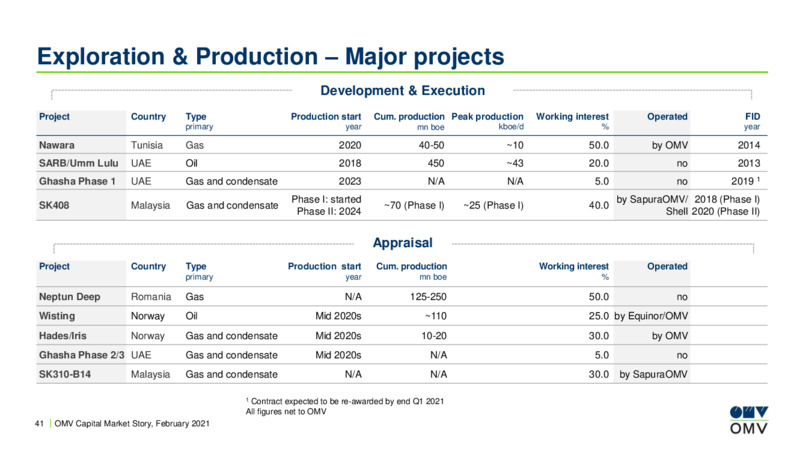Click the slide title 'Exploration & Production – Major projects'
Viewport: 800px width, 451px height.
270,56
